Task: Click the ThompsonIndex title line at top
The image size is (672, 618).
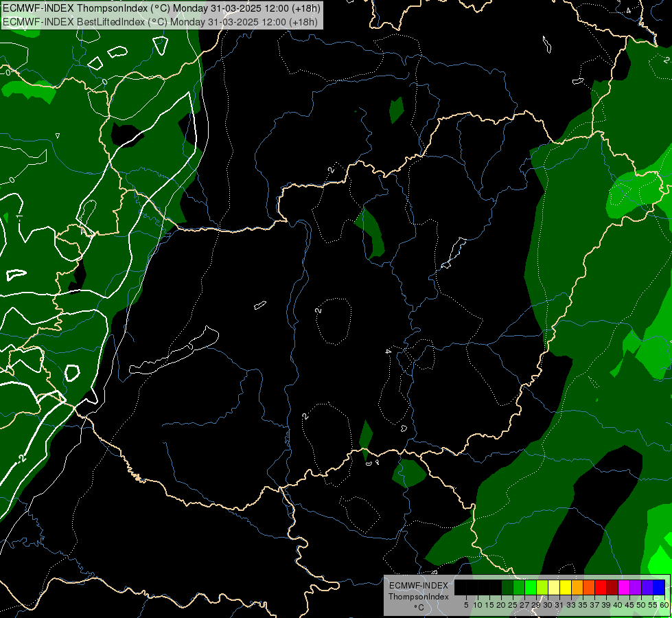Action: tap(161, 8)
